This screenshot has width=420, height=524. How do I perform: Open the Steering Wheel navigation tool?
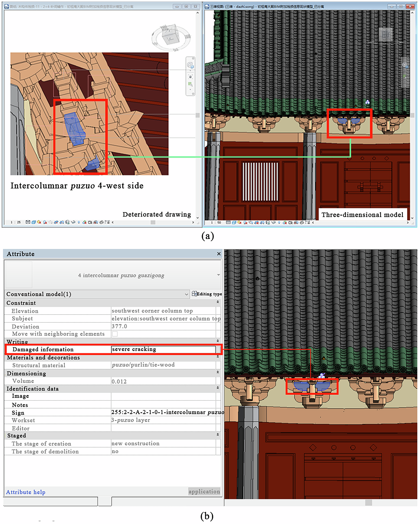[x=190, y=65]
